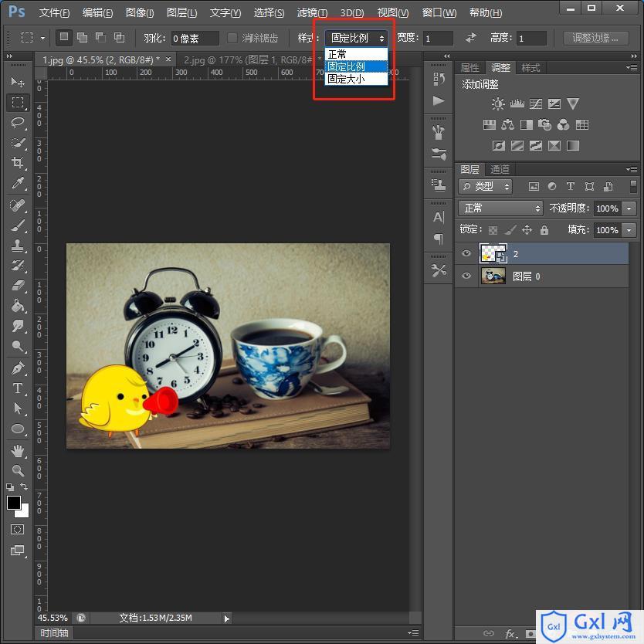Add an Exposure adjustment
Viewport: 644px width, 644px height.
[554, 104]
